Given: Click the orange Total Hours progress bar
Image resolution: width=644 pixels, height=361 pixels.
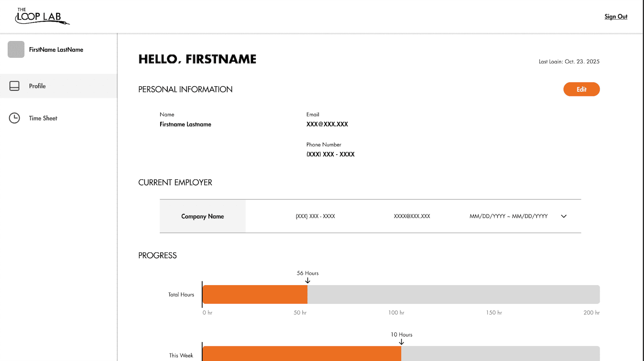Looking at the screenshot, I should coord(255,295).
